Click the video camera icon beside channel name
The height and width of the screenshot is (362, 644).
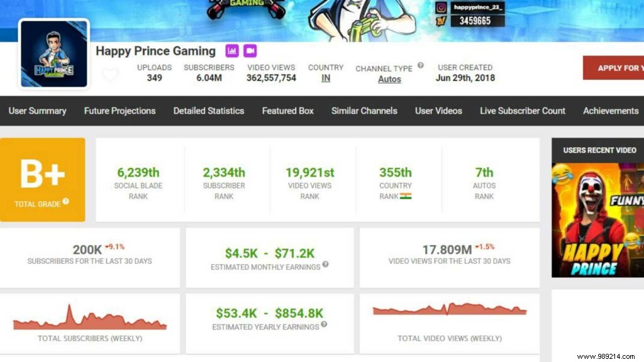[250, 50]
